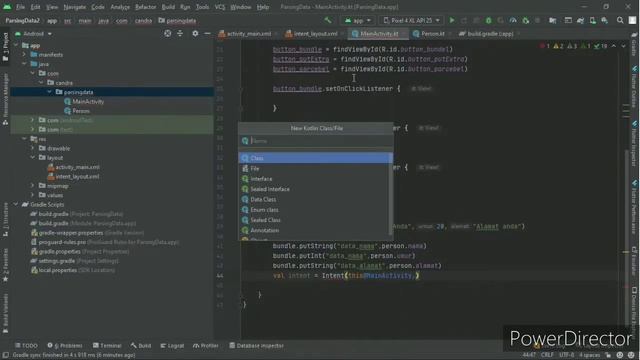The height and width of the screenshot is (360, 640).
Task: Expand the manifests folder
Action: pyautogui.click(x=24, y=55)
